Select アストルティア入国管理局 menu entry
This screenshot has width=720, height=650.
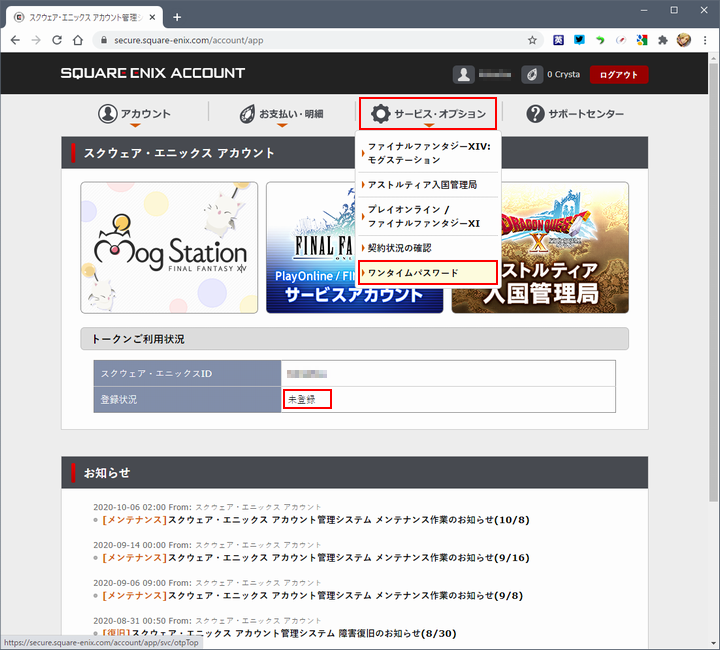tap(428, 185)
